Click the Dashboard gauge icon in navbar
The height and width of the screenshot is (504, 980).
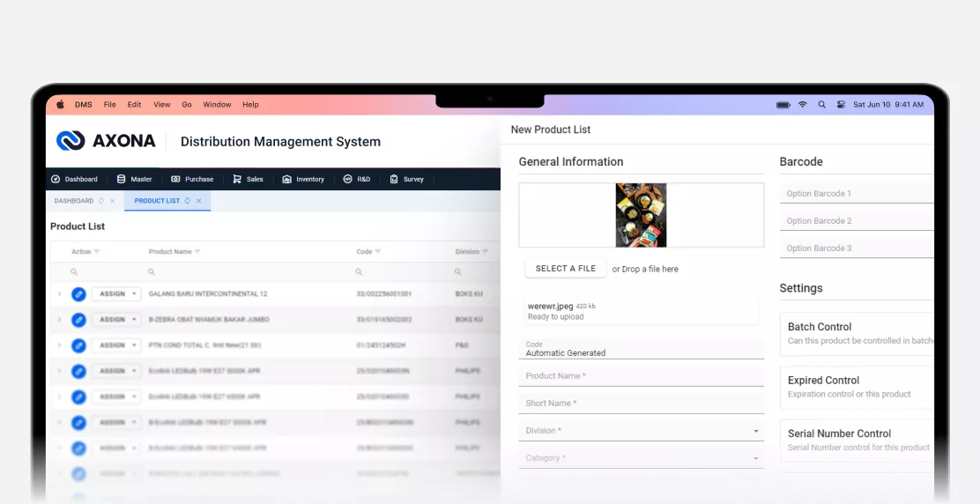(56, 179)
